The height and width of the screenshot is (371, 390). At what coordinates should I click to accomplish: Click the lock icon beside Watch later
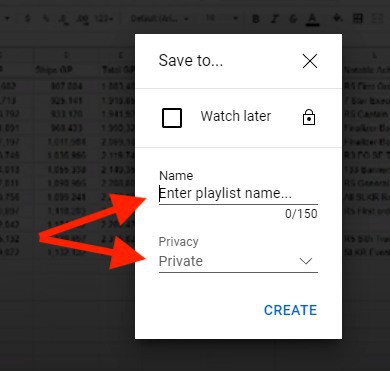[309, 117]
